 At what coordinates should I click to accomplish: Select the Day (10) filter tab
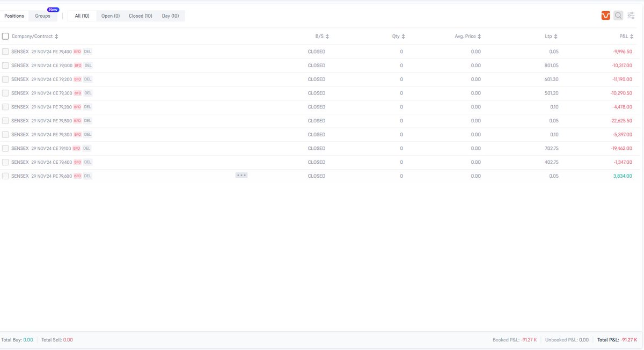pos(171,16)
